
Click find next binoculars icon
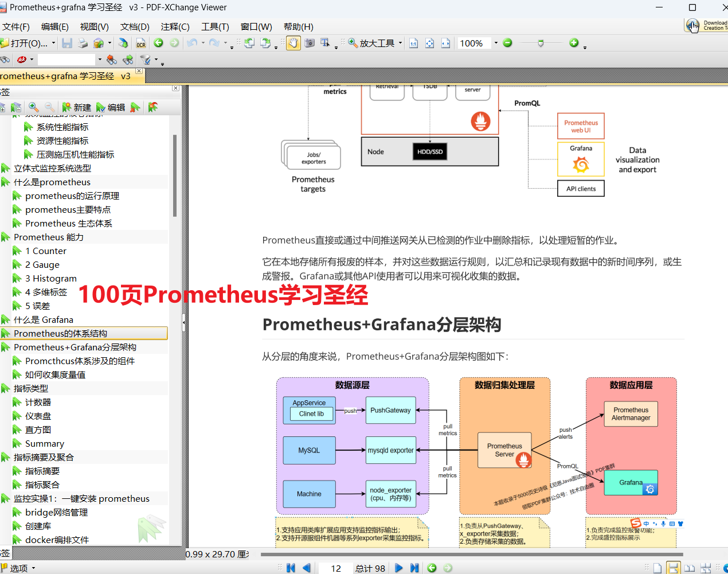[x=128, y=59]
